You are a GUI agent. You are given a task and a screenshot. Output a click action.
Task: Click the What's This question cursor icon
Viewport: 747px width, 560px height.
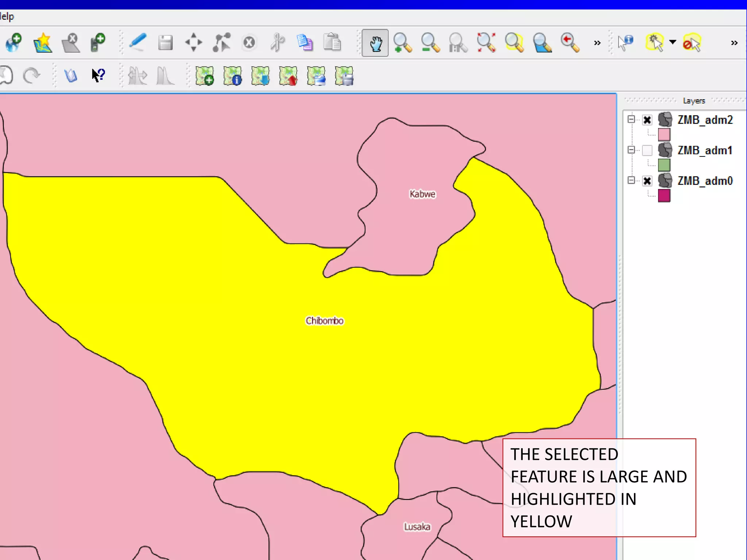point(98,76)
